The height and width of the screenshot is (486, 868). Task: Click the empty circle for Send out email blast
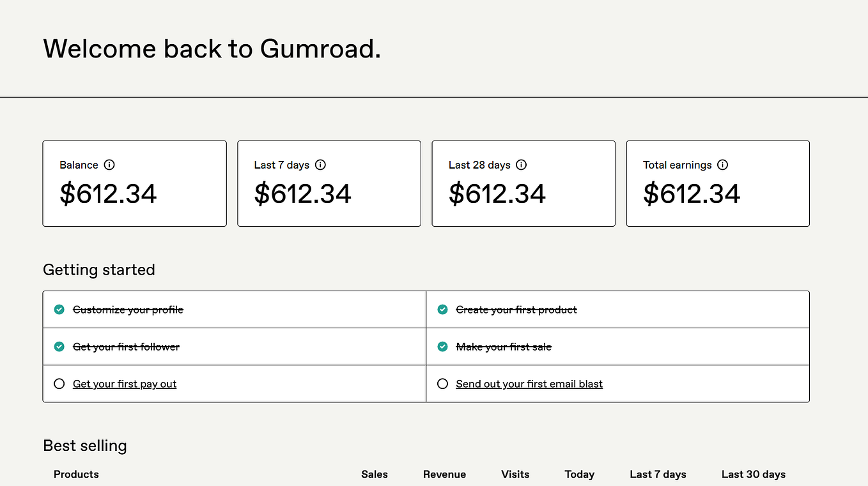442,384
